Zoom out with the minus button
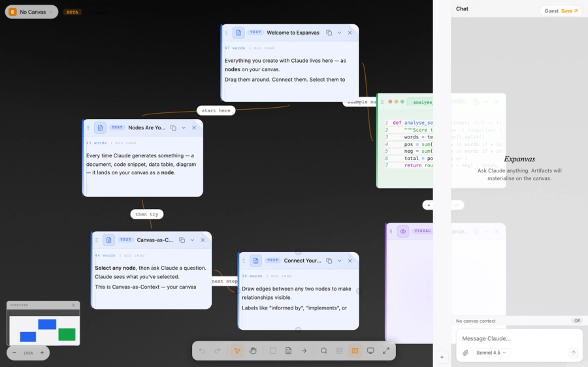588x367 pixels. [14, 353]
